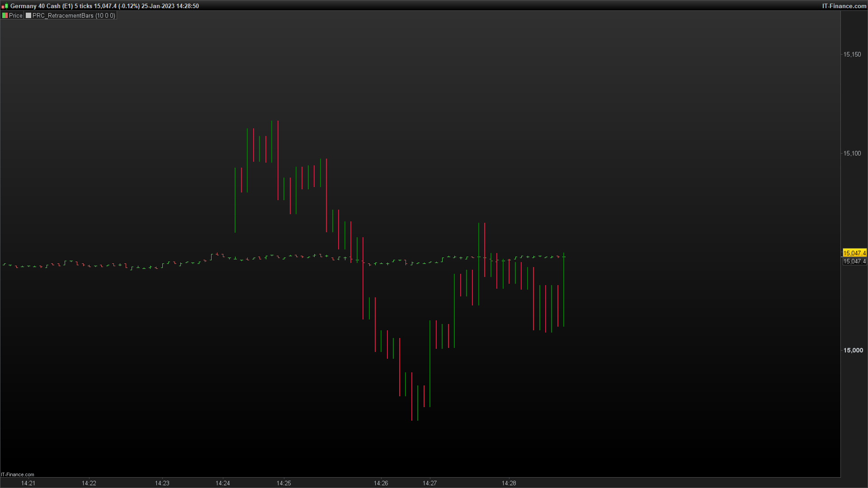
Task: Click the gray 15,047.4 price label
Action: pyautogui.click(x=854, y=261)
